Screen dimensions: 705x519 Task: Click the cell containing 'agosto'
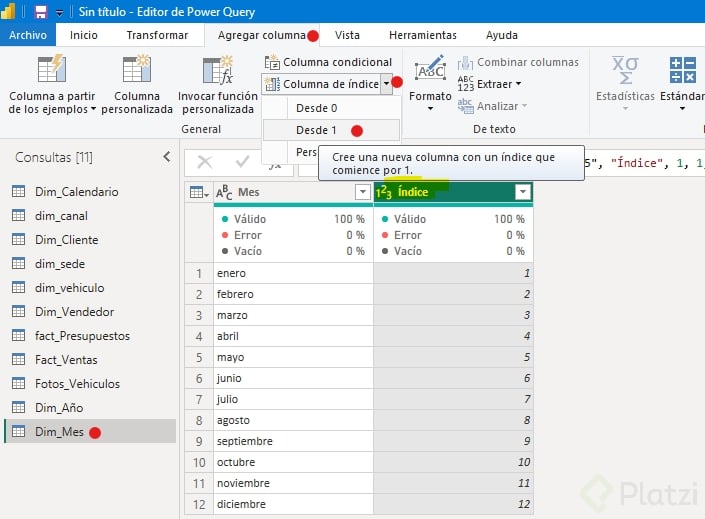pyautogui.click(x=293, y=420)
